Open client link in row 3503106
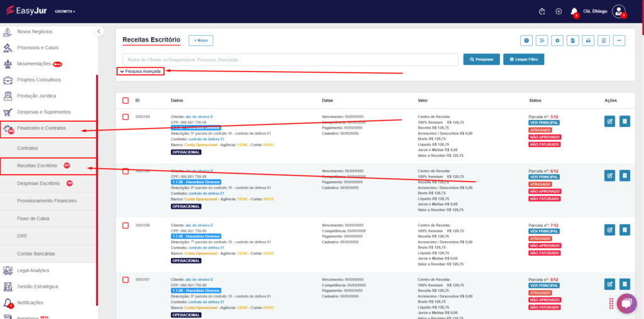 pos(199,225)
